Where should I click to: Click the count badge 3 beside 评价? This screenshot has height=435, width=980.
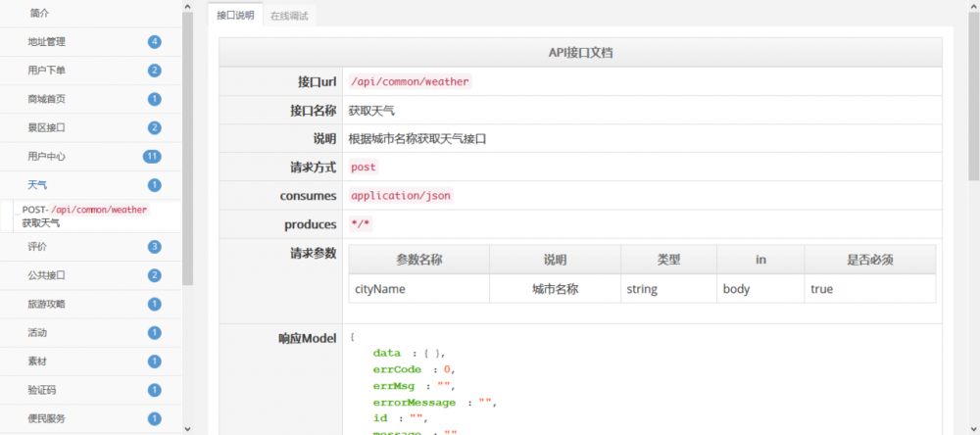[155, 247]
